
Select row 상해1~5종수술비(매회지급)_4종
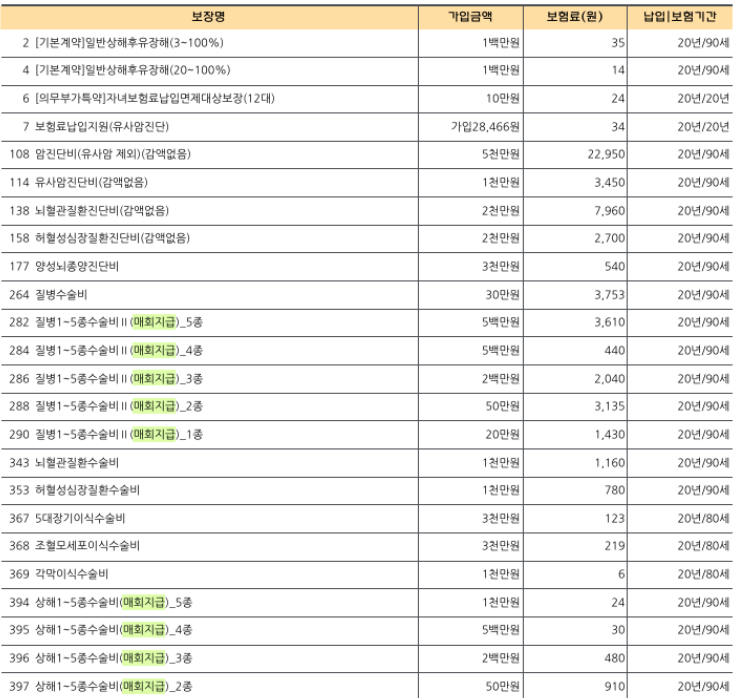point(367,630)
